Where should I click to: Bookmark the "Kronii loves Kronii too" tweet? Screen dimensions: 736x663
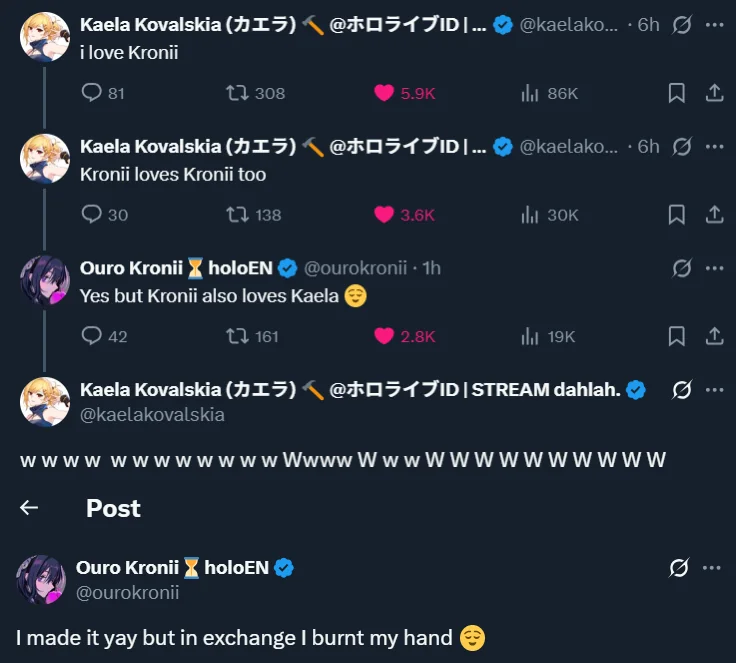pyautogui.click(x=676, y=214)
